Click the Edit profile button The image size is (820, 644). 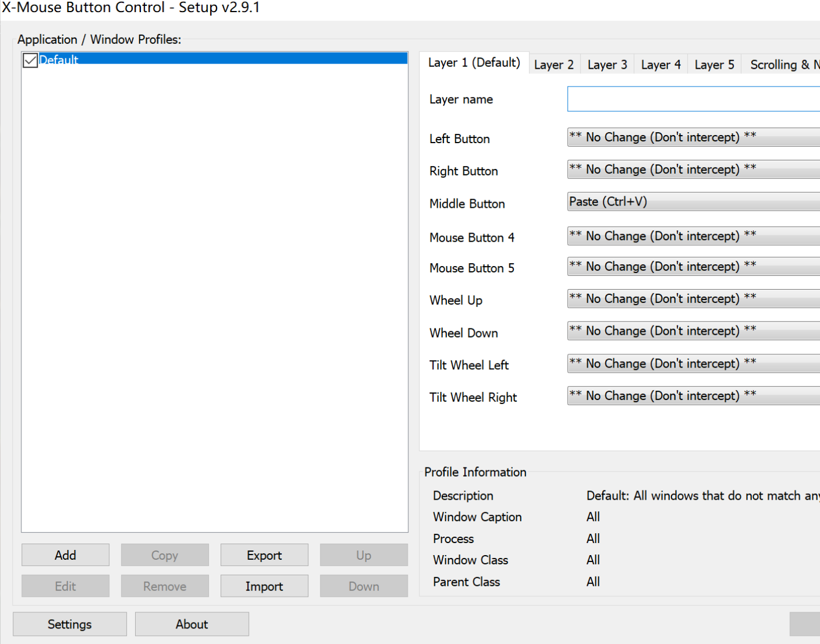click(x=65, y=586)
